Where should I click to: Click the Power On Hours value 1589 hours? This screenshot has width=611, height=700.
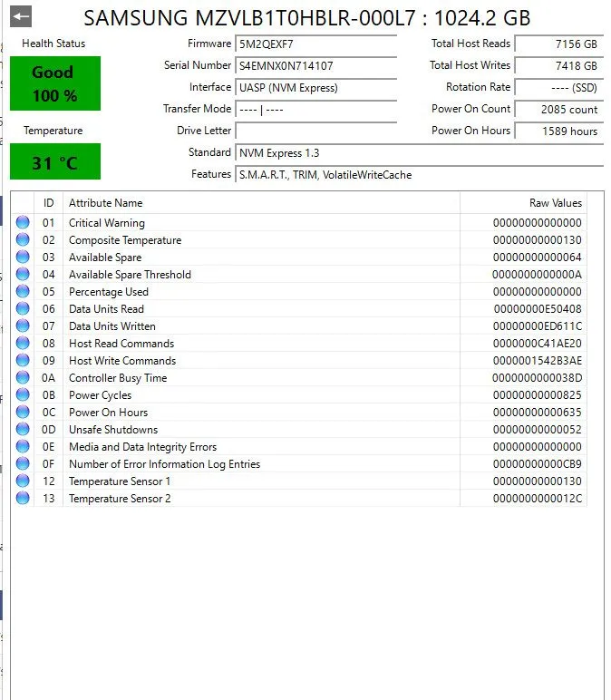pyautogui.click(x=559, y=131)
